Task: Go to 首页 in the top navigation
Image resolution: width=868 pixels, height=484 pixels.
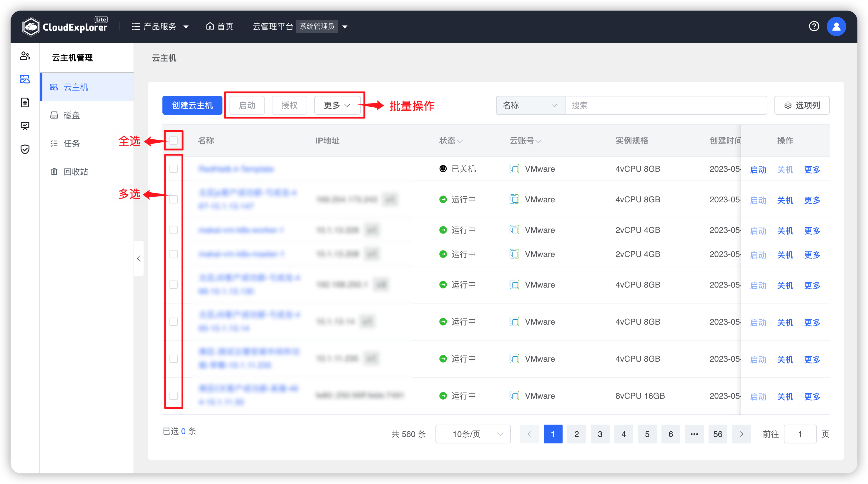Action: pos(220,26)
